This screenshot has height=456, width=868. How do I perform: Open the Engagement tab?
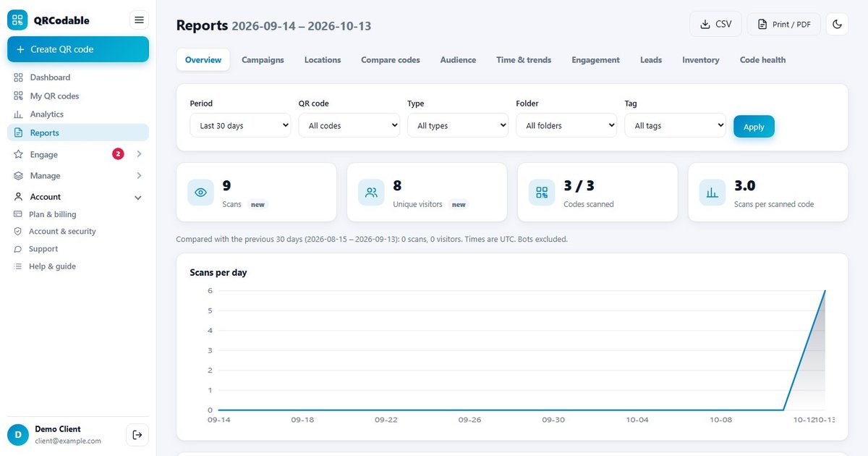[595, 60]
